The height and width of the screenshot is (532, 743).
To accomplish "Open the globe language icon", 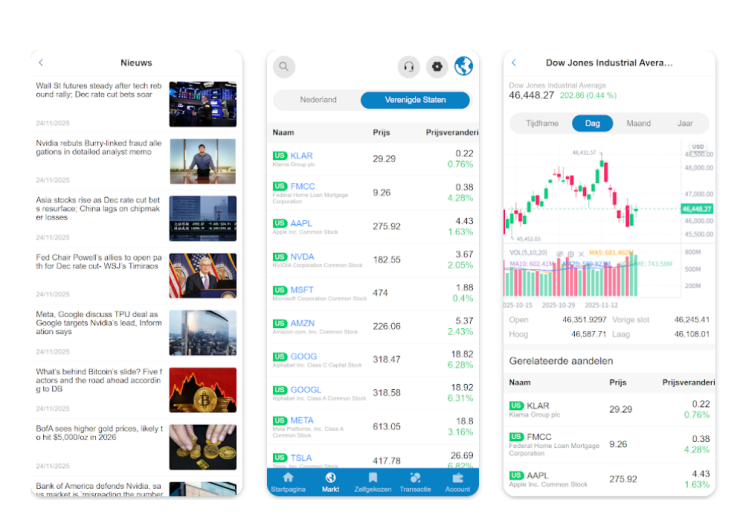I will pyautogui.click(x=463, y=66).
